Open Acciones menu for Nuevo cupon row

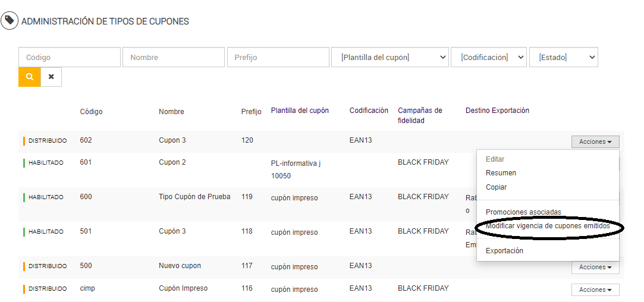[x=595, y=268]
